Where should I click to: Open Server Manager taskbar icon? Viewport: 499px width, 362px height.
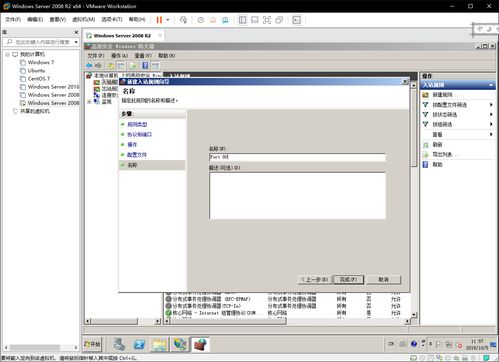click(x=119, y=344)
